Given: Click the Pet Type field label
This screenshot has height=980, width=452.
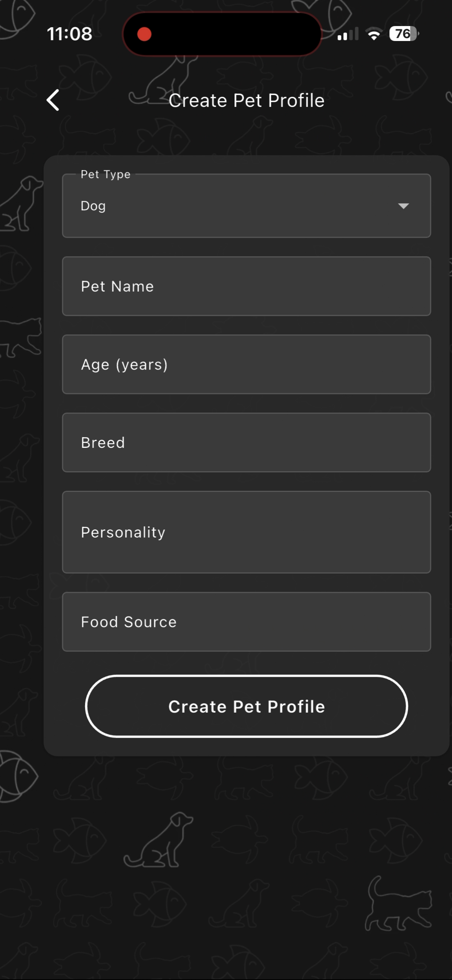Looking at the screenshot, I should 105,174.
